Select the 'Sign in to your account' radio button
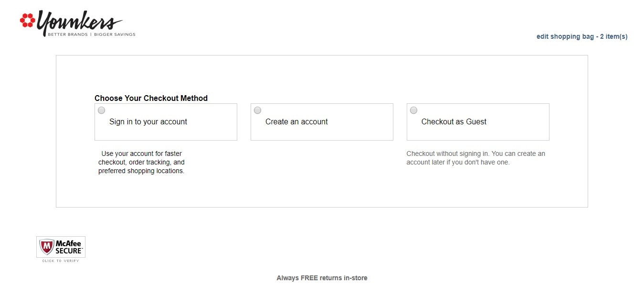 tap(102, 110)
